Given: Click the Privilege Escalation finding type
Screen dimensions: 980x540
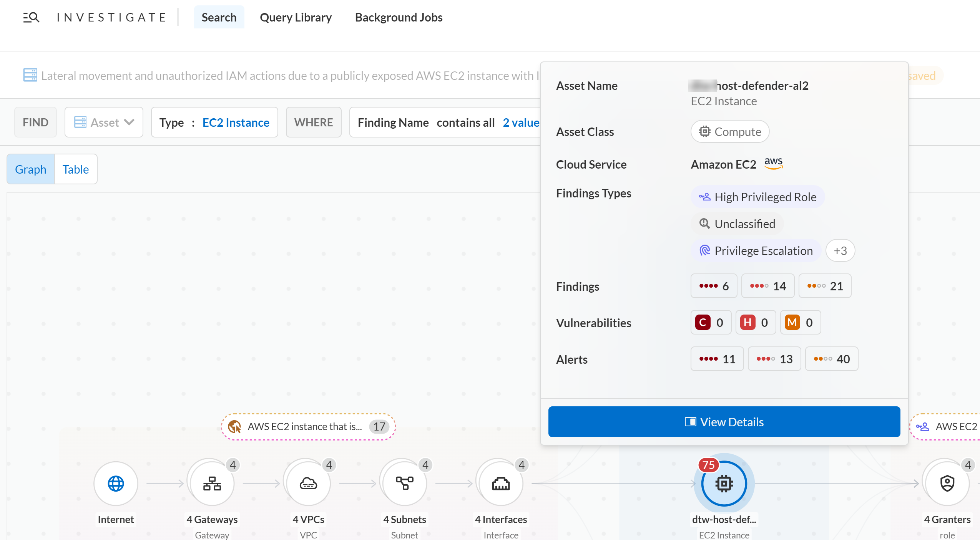Looking at the screenshot, I should click(756, 251).
